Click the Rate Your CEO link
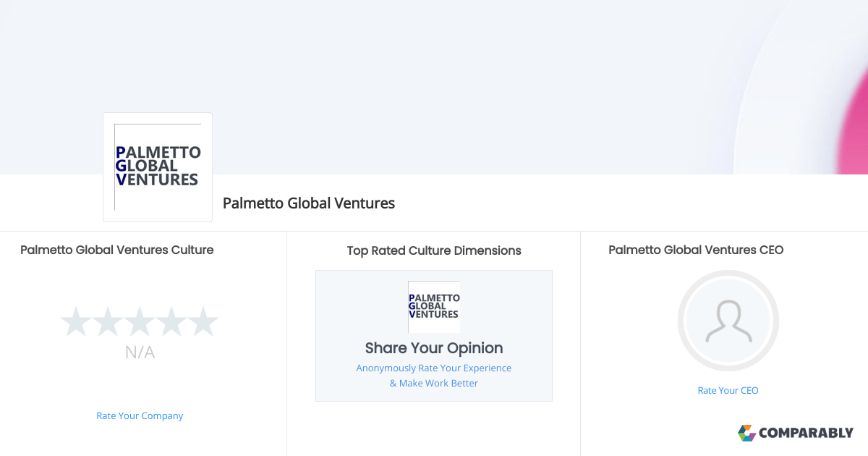 coord(728,390)
